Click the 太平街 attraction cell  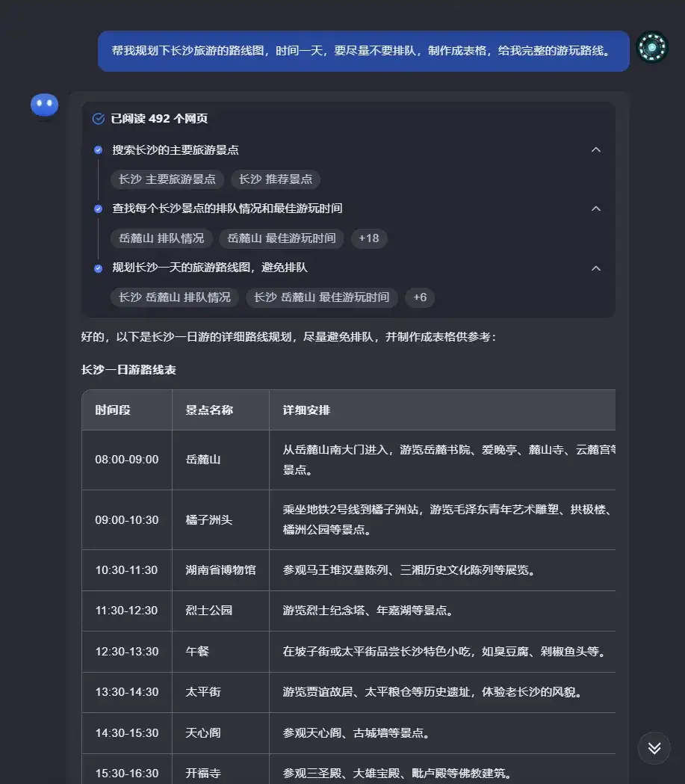coord(220,692)
